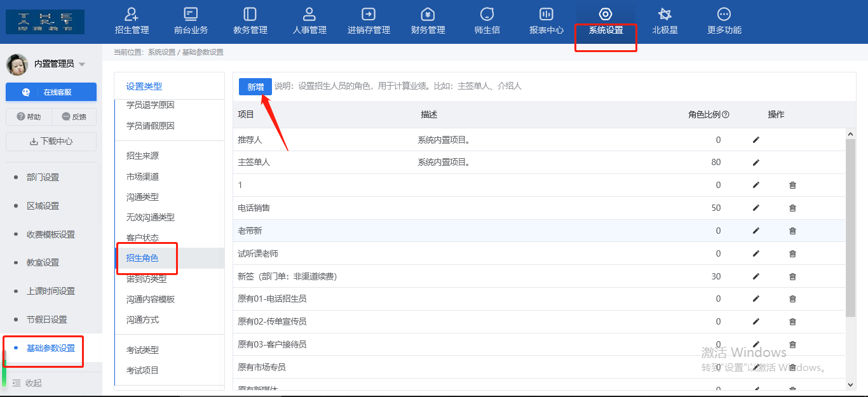Screen dimensions: 868x397
Task: Select 沟通方式 setting type
Action: [142, 320]
